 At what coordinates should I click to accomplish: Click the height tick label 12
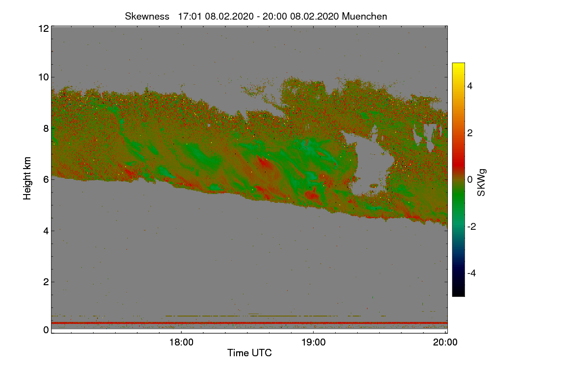(43, 28)
